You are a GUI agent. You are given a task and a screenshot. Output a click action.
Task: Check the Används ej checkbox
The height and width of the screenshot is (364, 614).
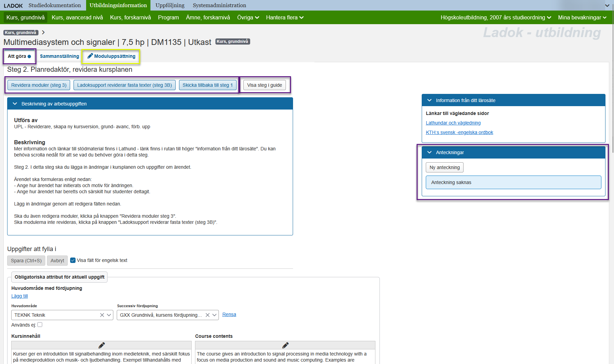40,325
